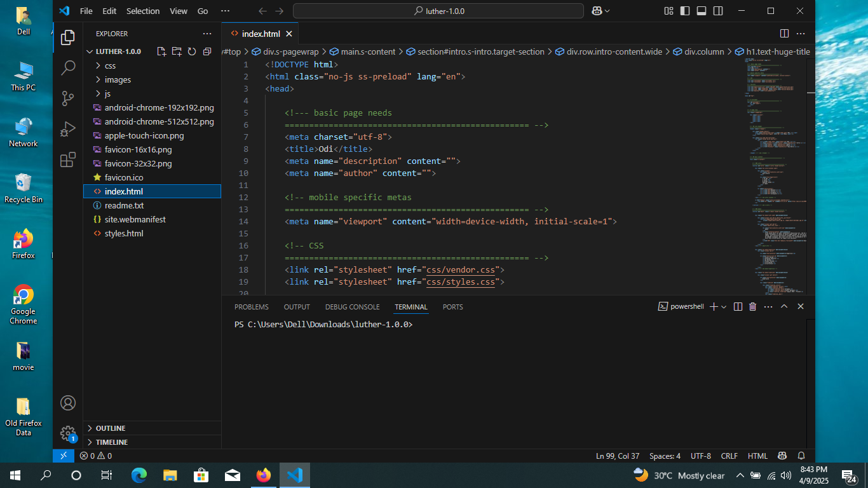Select site.webmanifest file in Explorer
This screenshot has height=488, width=868.
(x=152, y=219)
